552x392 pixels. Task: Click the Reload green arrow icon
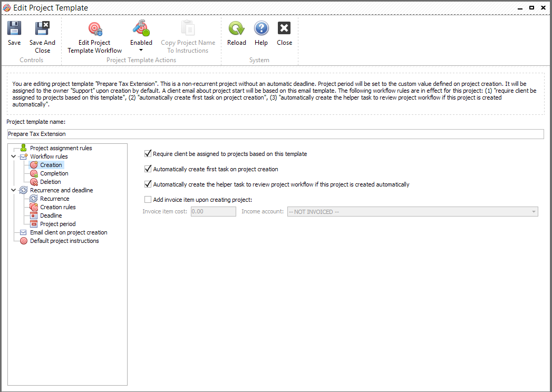(237, 28)
